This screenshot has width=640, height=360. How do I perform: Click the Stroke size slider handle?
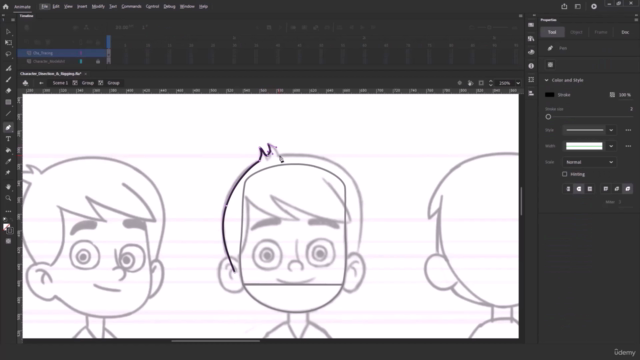click(548, 117)
